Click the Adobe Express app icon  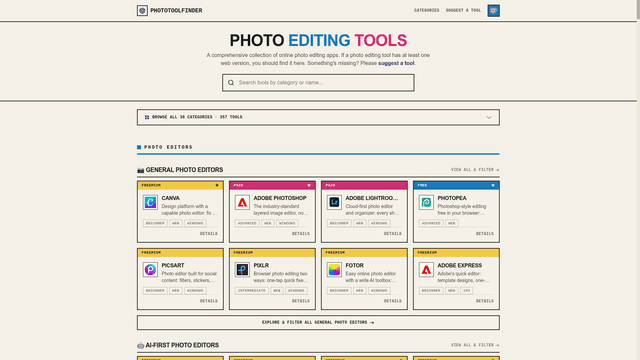click(426, 270)
